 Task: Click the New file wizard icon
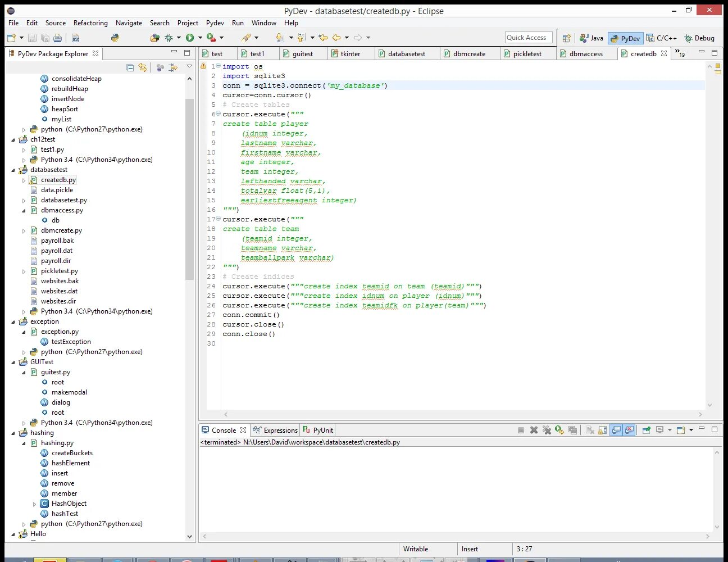pos(11,38)
